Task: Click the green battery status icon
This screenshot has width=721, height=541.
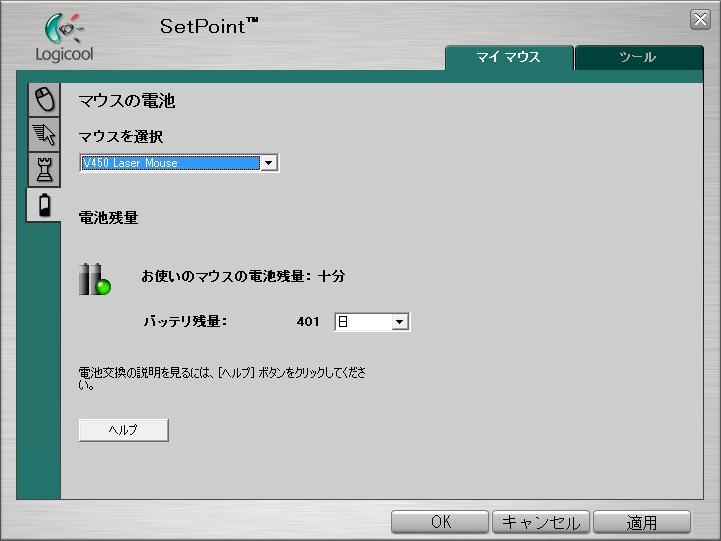Action: 95,279
